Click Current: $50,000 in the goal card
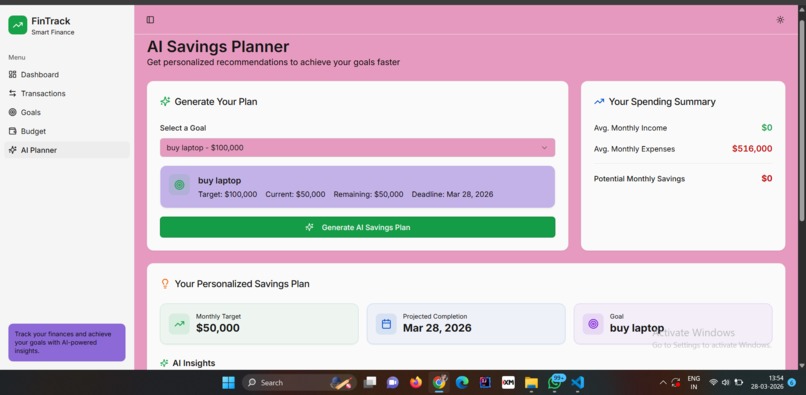Viewport: 806px width, 395px height. (x=296, y=194)
